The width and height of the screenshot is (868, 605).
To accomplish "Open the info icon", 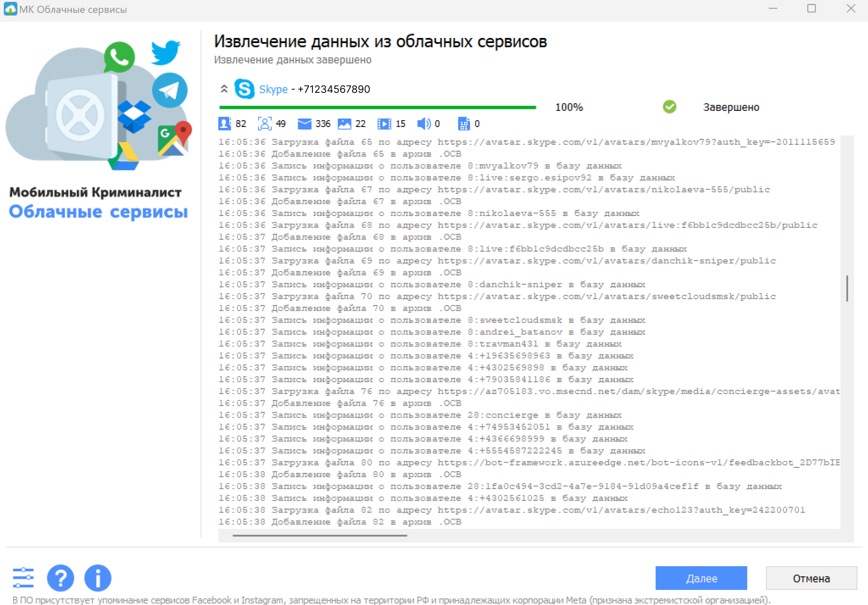I will (98, 578).
